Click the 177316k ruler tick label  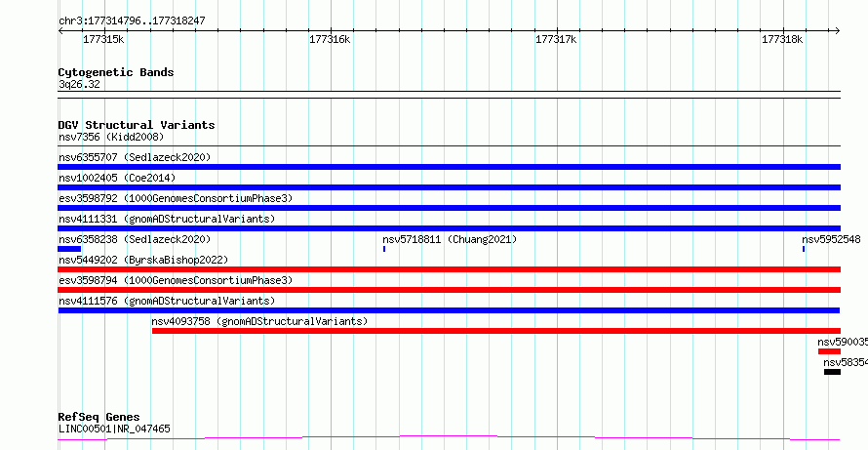click(330, 39)
